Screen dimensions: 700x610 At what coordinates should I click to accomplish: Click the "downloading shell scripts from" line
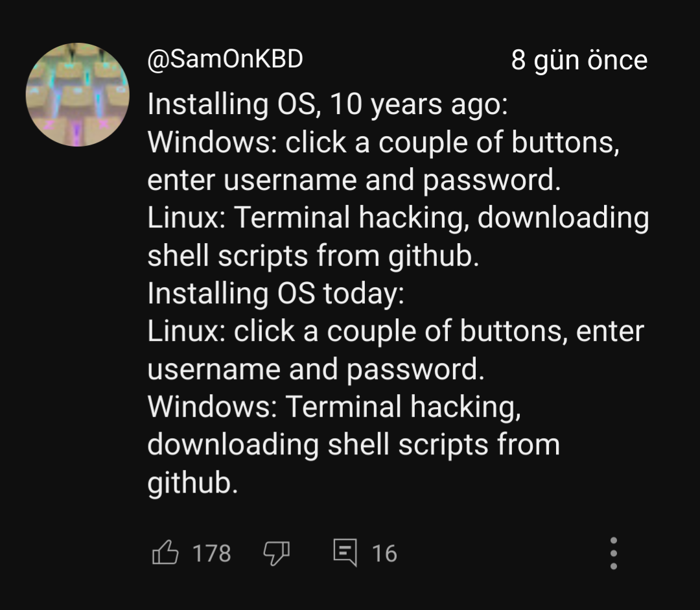[x=353, y=445]
